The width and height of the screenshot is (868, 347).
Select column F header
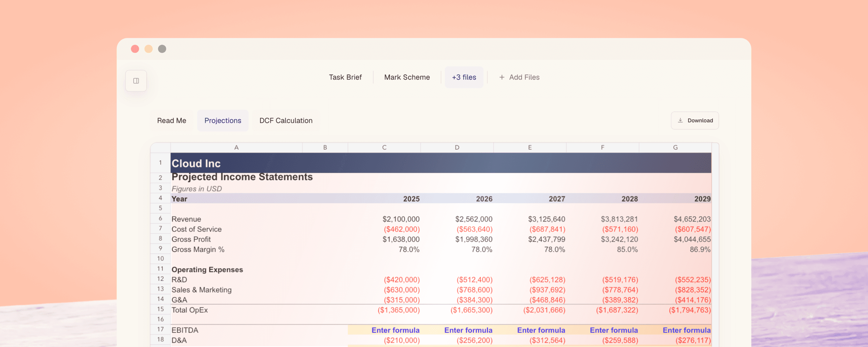[x=603, y=147]
